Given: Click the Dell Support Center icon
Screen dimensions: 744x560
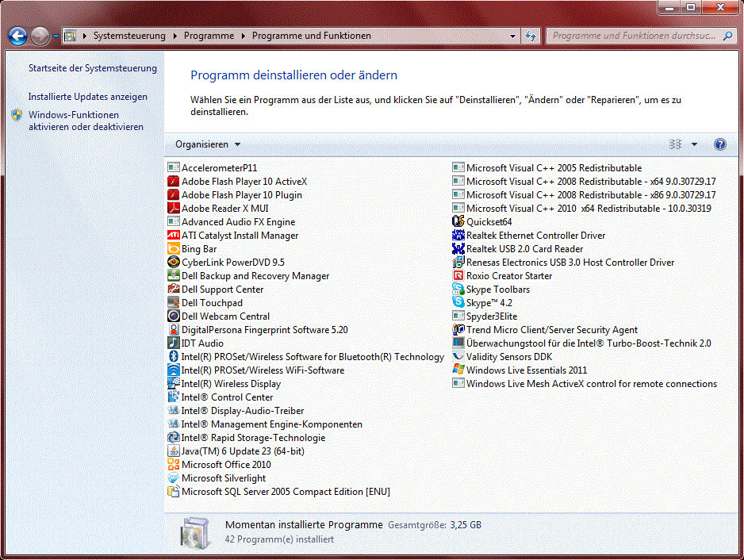Looking at the screenshot, I should (174, 289).
